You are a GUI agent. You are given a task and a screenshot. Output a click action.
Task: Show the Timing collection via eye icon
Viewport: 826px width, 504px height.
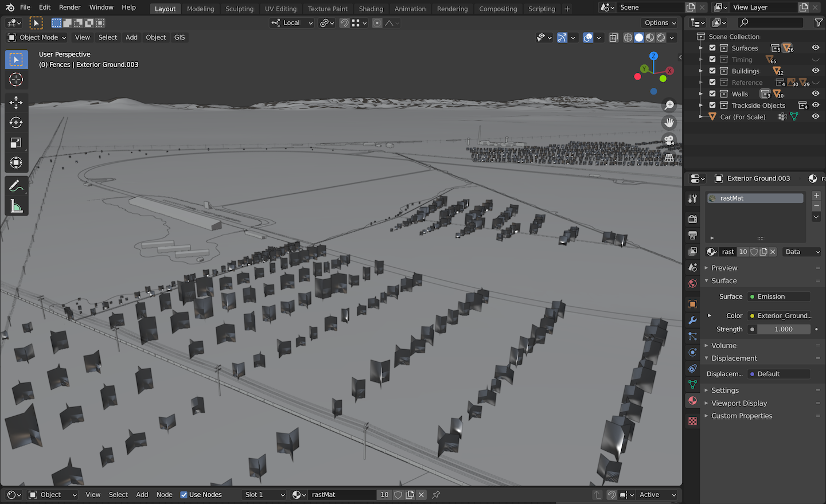[815, 59]
